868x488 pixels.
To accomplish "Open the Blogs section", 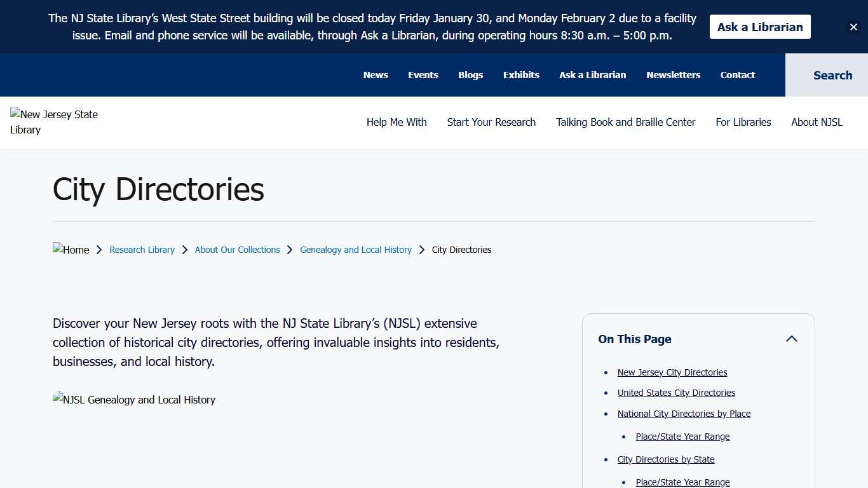I will click(x=470, y=75).
